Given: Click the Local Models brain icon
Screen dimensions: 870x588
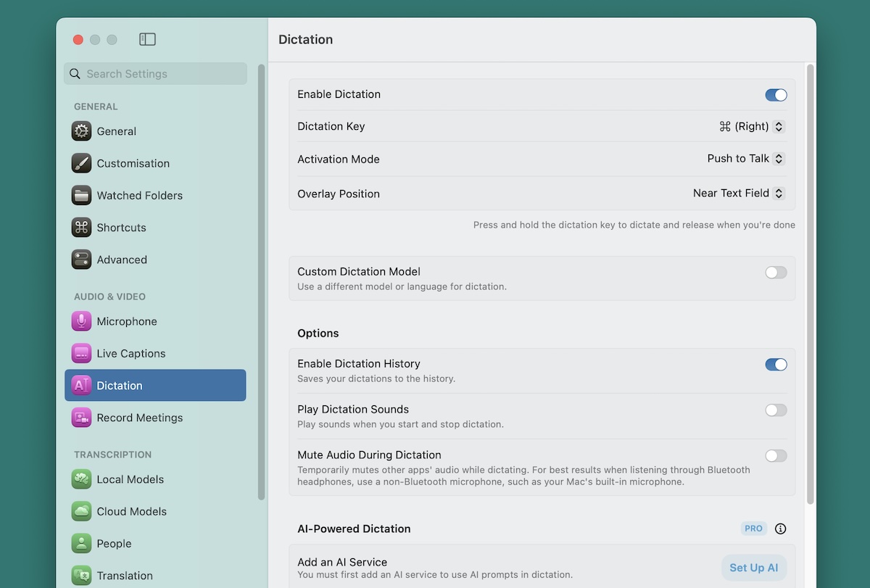Looking at the screenshot, I should [81, 479].
